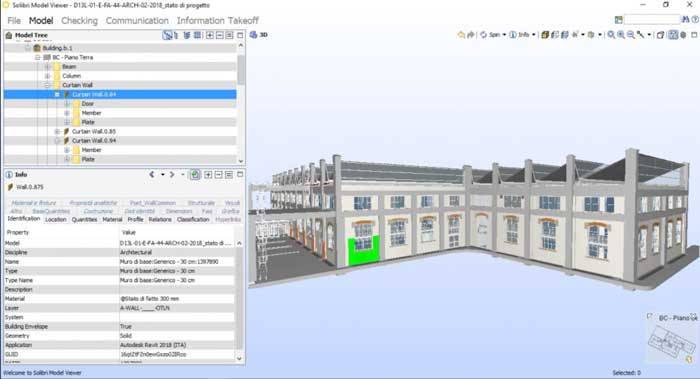
Task: Switch to the Checking tab
Action: [79, 21]
